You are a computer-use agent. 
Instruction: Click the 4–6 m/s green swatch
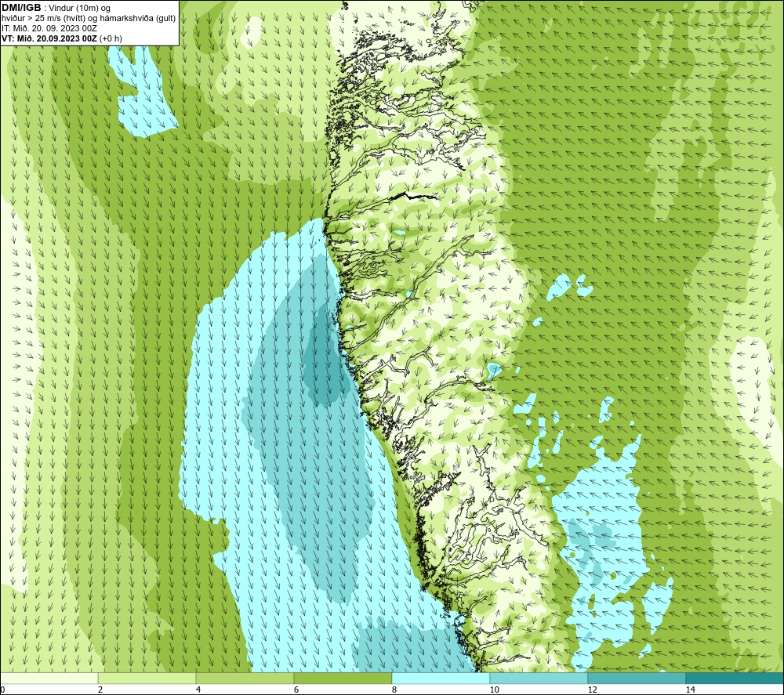pos(245,678)
